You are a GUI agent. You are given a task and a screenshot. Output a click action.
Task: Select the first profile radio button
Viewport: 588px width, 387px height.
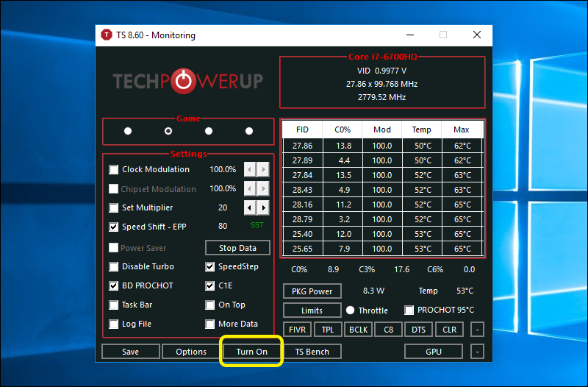pos(128,131)
